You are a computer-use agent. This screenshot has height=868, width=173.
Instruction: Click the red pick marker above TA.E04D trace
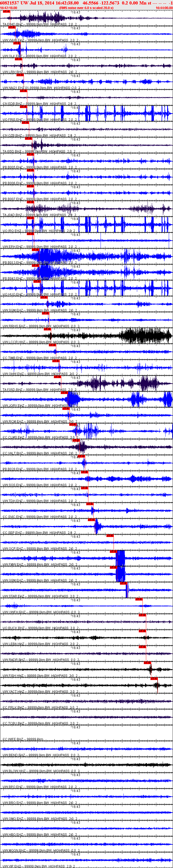(6, 11)
